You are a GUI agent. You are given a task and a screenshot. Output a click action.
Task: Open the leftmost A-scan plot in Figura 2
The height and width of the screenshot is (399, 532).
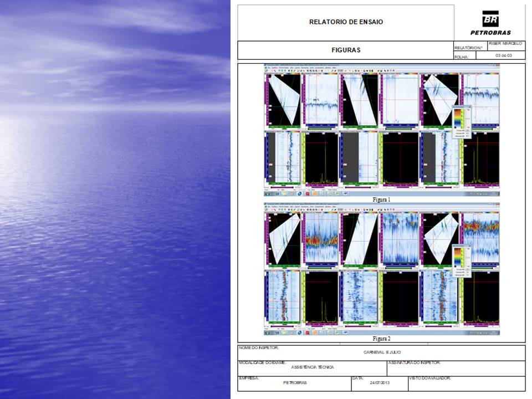tap(321, 297)
